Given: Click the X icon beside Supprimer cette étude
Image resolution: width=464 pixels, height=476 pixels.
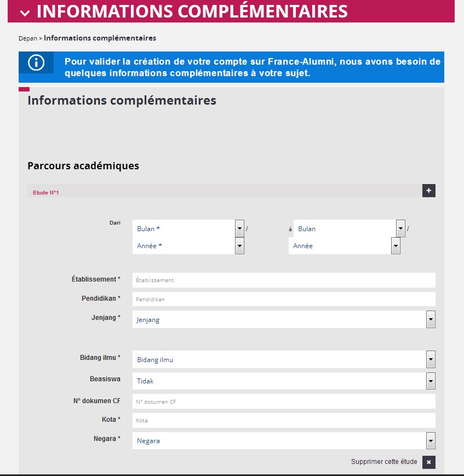Looking at the screenshot, I should (x=429, y=462).
